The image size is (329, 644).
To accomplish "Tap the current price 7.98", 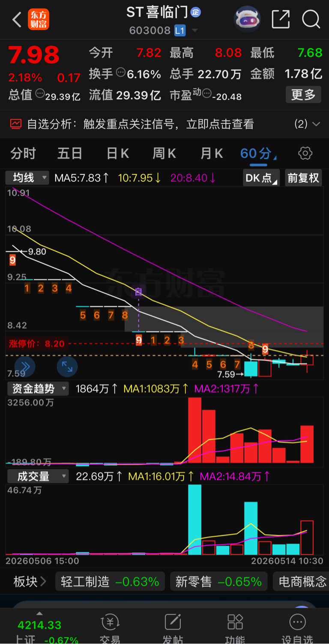I will click(34, 55).
